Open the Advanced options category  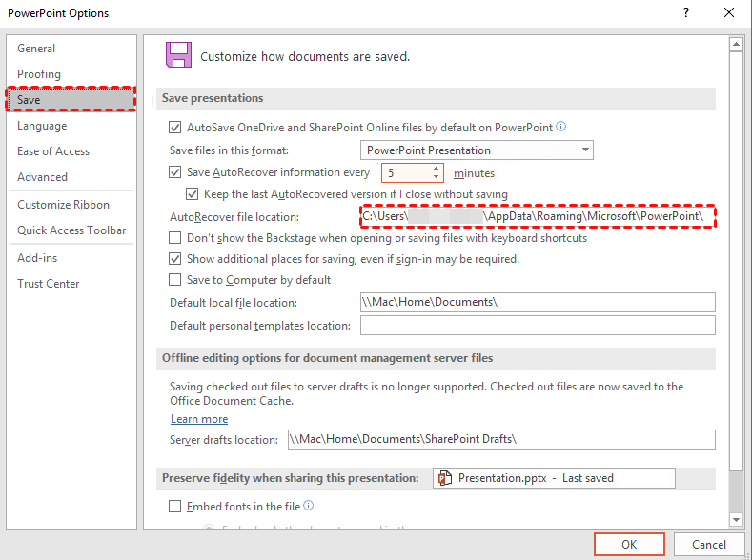pos(42,177)
